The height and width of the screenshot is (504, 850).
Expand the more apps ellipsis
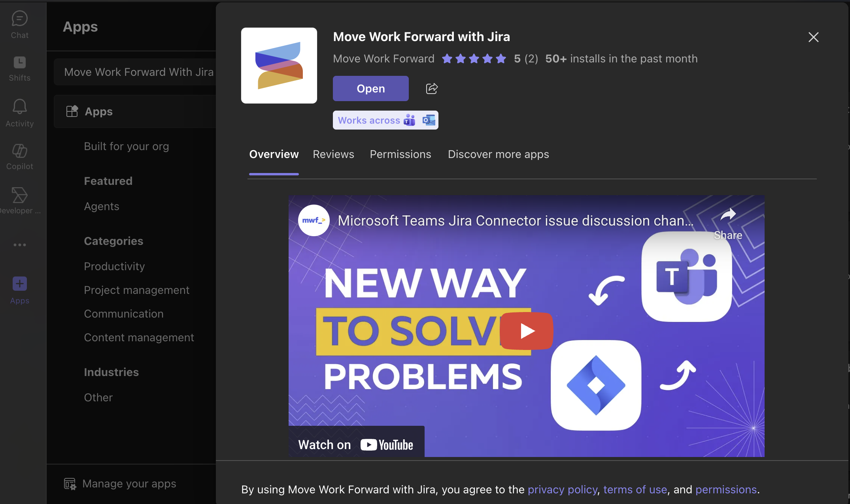(19, 245)
